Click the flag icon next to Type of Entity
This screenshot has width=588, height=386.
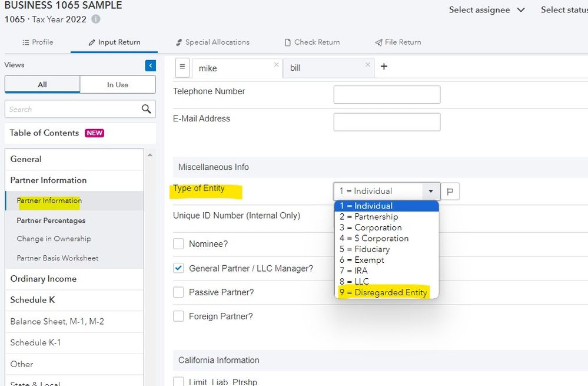pyautogui.click(x=450, y=192)
